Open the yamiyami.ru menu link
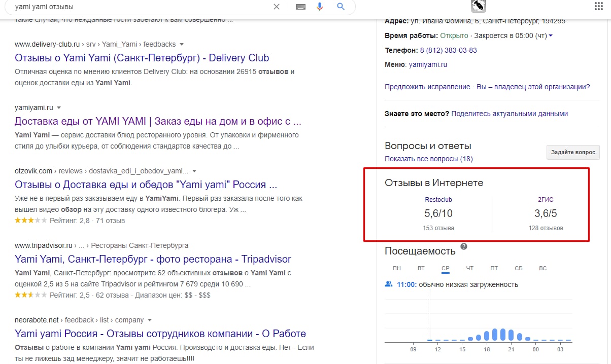The width and height of the screenshot is (611, 364). pyautogui.click(x=428, y=65)
